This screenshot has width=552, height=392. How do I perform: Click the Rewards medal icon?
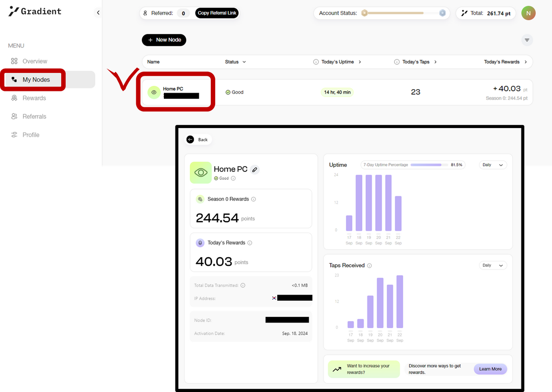[x=14, y=98]
